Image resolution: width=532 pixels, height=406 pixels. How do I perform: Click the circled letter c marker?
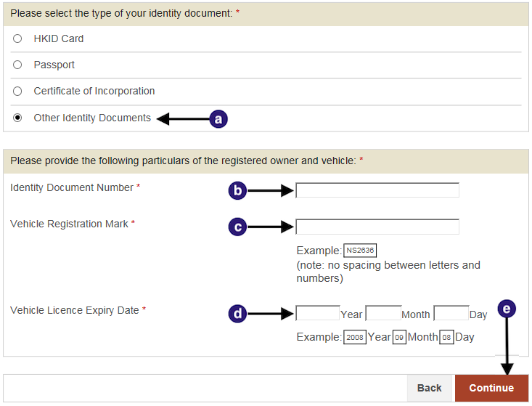coord(237,227)
